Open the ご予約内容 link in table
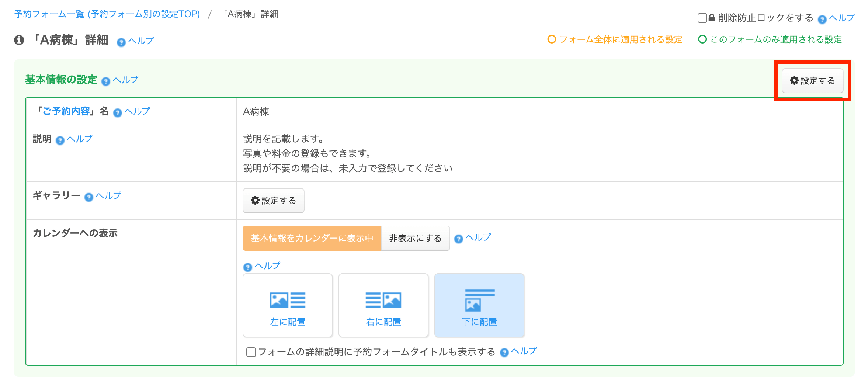The width and height of the screenshot is (868, 382). coord(66,111)
